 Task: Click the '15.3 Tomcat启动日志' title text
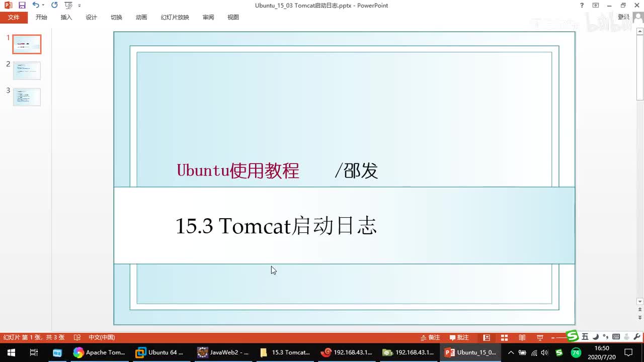point(276,226)
